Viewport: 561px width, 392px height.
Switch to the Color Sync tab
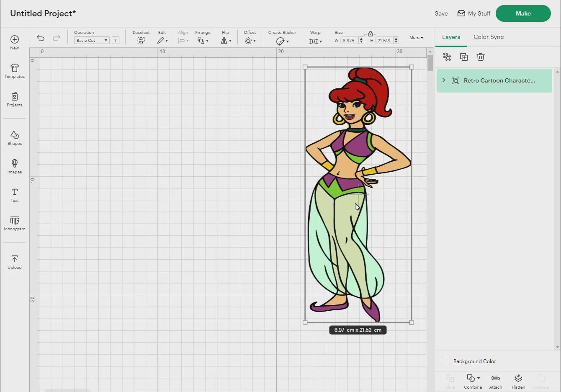(489, 37)
